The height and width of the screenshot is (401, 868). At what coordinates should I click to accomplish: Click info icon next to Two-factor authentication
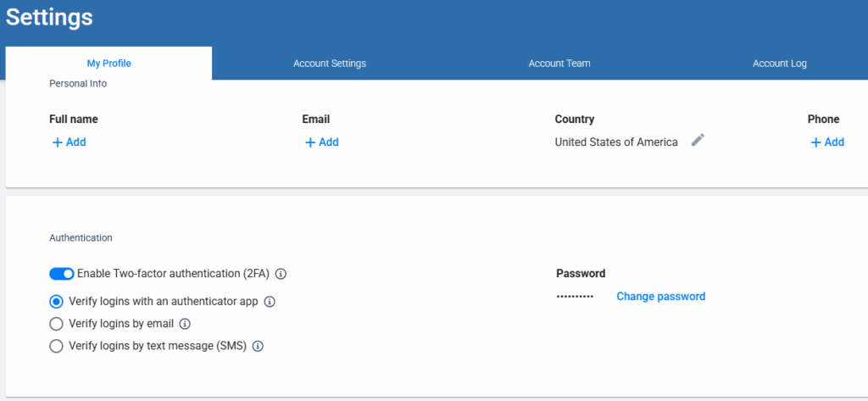pyautogui.click(x=281, y=274)
